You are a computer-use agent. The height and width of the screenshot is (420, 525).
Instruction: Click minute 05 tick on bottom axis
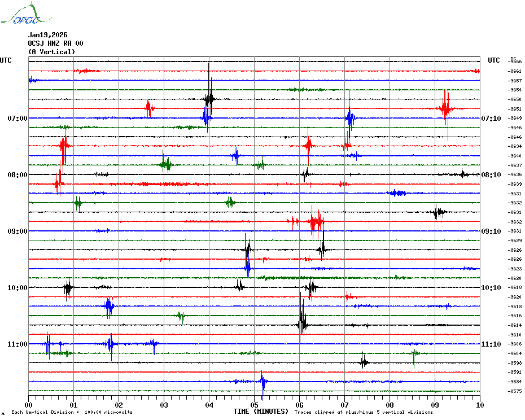coord(254,405)
